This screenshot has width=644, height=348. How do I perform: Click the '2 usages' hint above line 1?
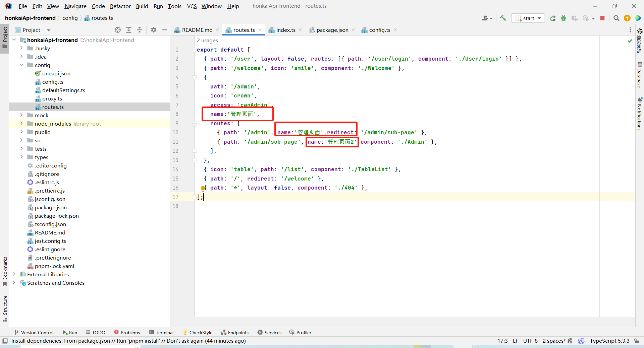(207, 40)
